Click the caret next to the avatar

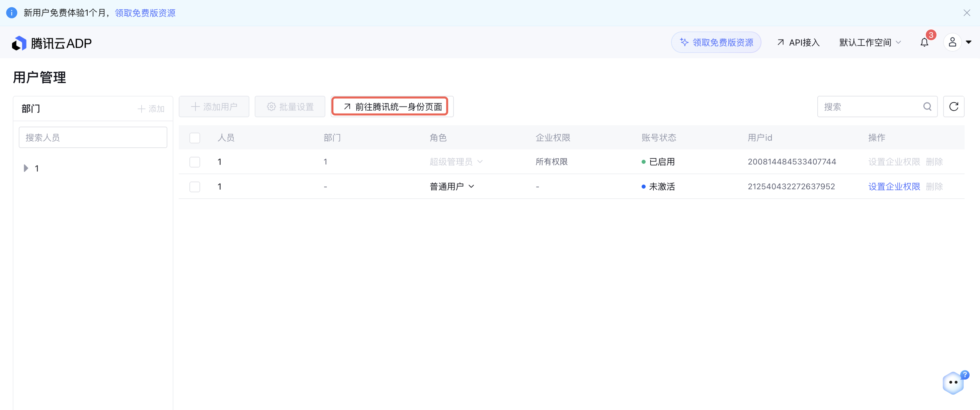click(x=969, y=42)
